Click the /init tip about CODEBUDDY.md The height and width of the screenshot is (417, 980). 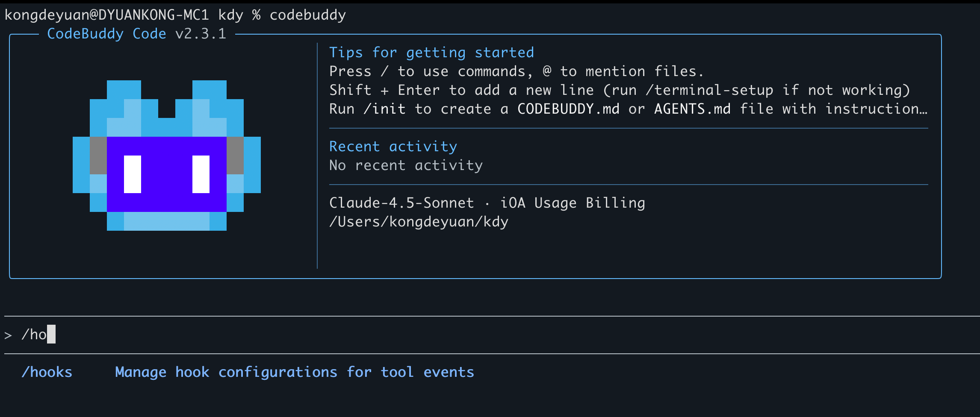(629, 109)
